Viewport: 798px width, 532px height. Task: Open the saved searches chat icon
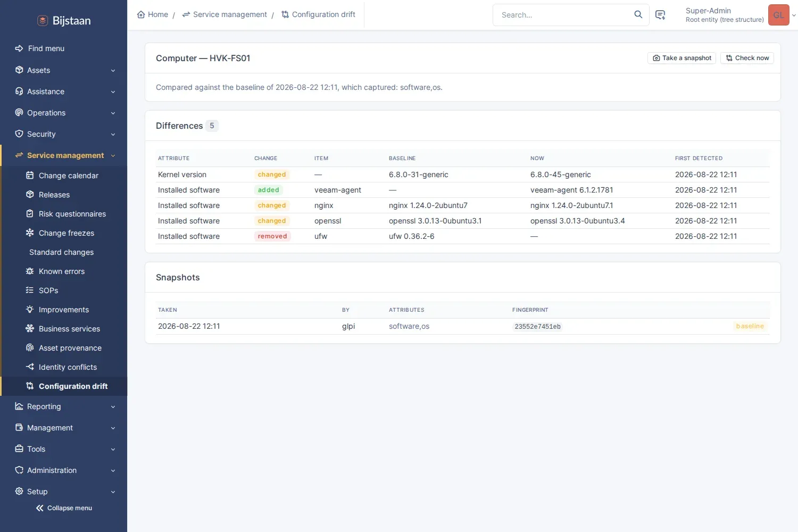(660, 15)
